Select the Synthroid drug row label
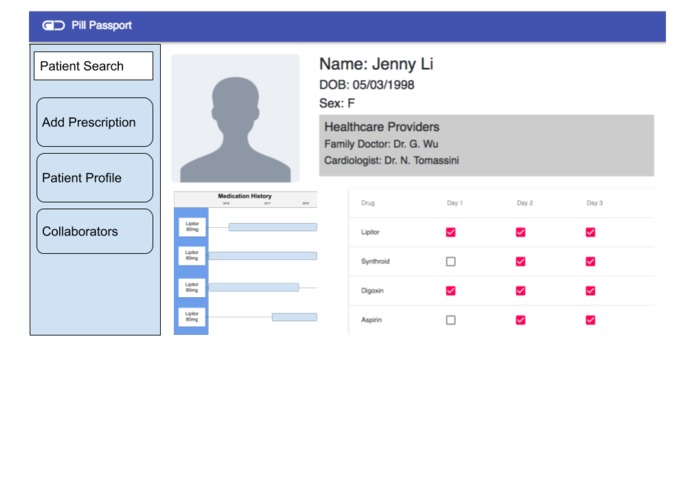 (375, 261)
